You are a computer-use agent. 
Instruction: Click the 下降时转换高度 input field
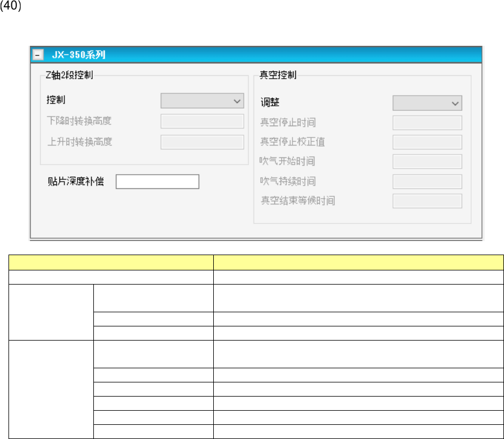point(202,122)
